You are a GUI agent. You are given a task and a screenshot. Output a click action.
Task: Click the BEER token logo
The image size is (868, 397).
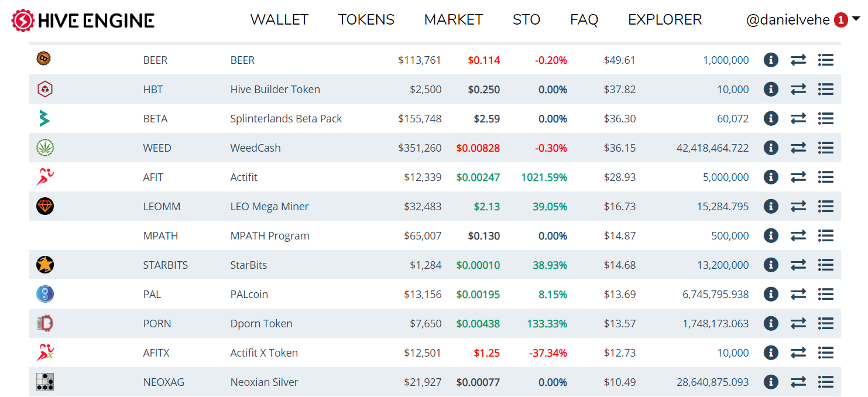43,59
